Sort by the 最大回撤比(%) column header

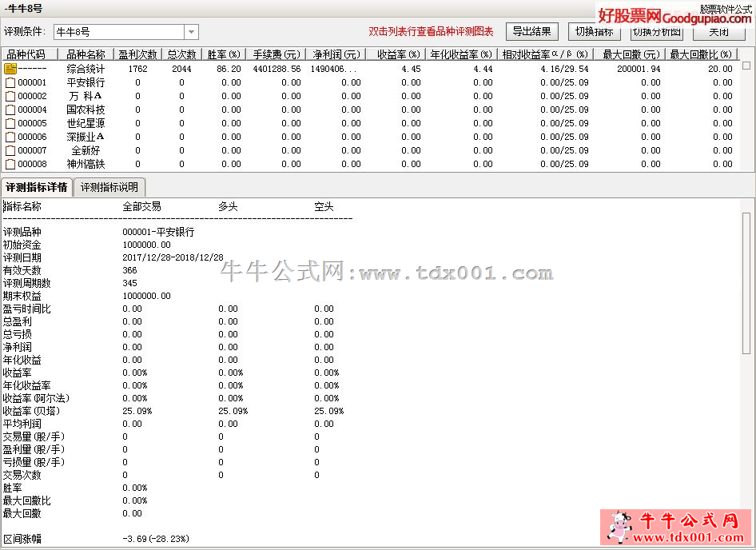coord(702,54)
